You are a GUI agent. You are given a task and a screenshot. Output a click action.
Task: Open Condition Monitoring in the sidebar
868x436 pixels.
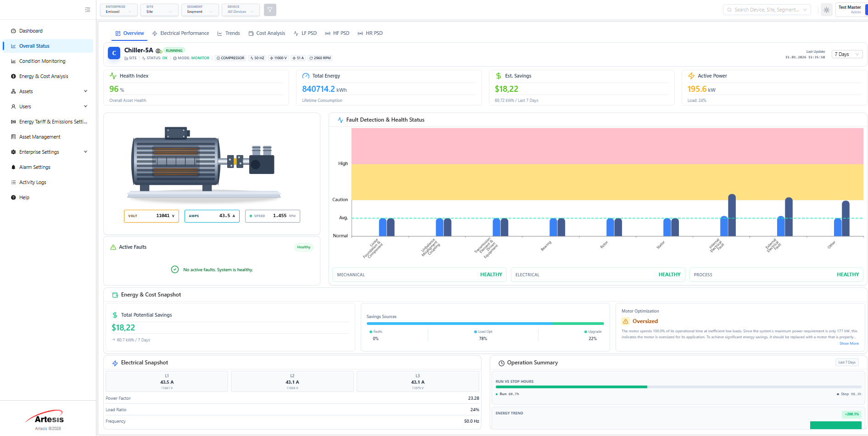[x=42, y=61]
